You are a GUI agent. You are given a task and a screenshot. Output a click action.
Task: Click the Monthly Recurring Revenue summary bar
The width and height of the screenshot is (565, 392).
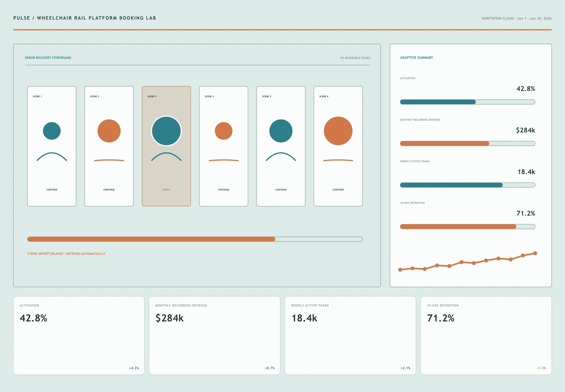pos(468,143)
